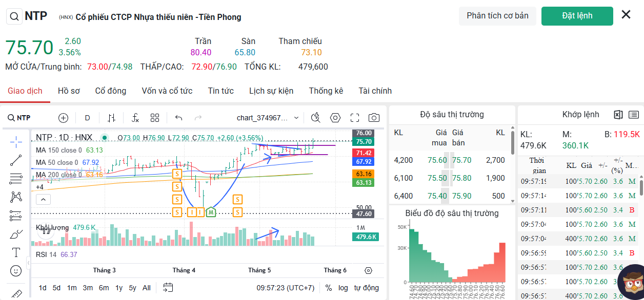Click the camera snapshot icon
The height and width of the screenshot is (300, 644).
click(374, 118)
